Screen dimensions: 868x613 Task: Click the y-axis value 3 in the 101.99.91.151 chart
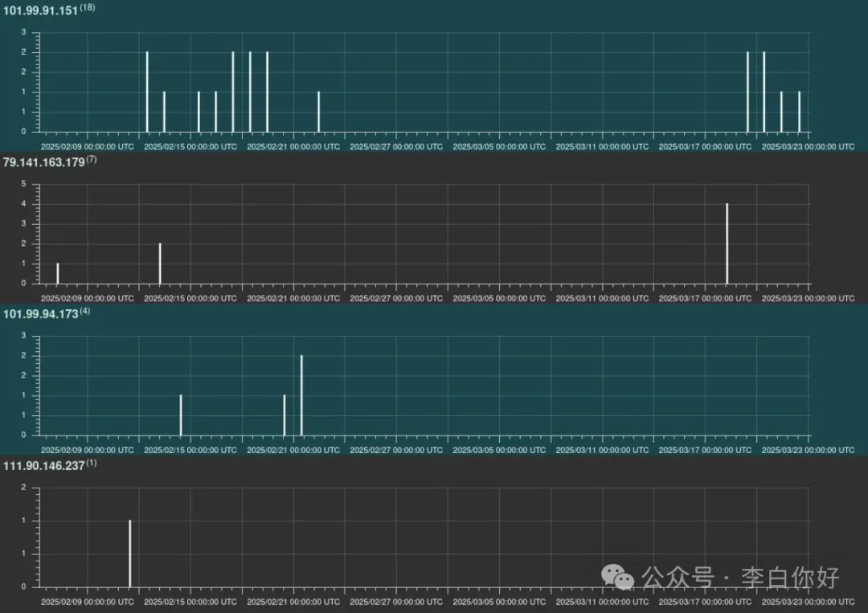click(x=23, y=32)
